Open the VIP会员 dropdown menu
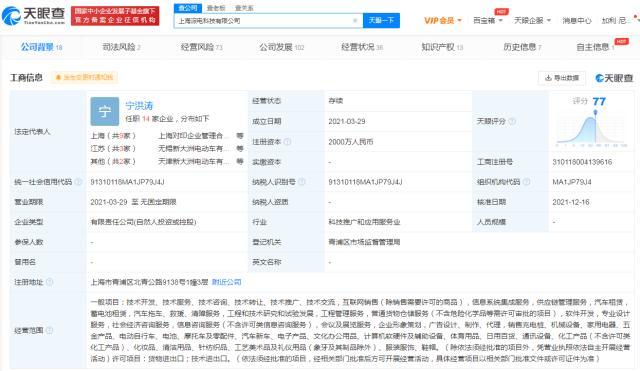640x371 pixels. 443,20
